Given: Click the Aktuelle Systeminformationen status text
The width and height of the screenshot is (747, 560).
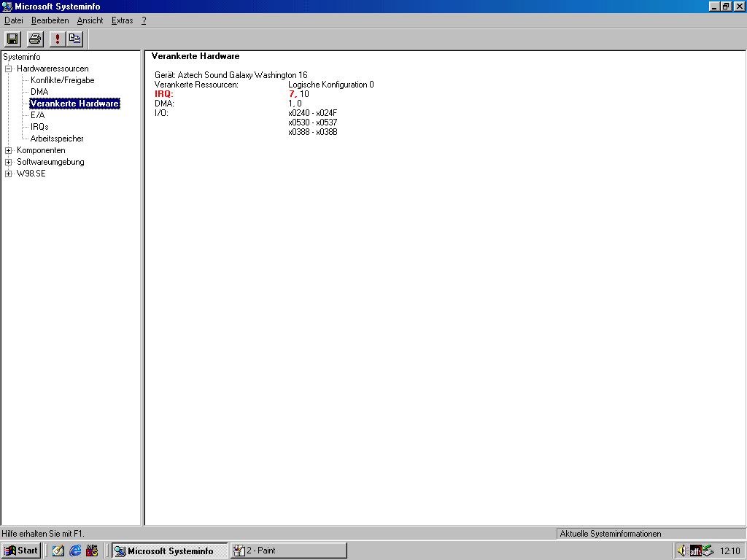Looking at the screenshot, I should click(x=611, y=534).
